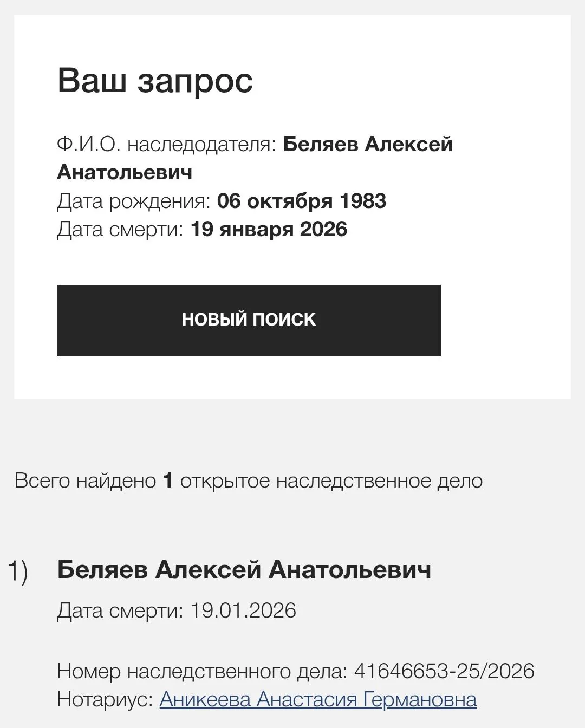Click the case number 41646653-25/2026
The height and width of the screenshot is (728, 585).
pos(444,671)
